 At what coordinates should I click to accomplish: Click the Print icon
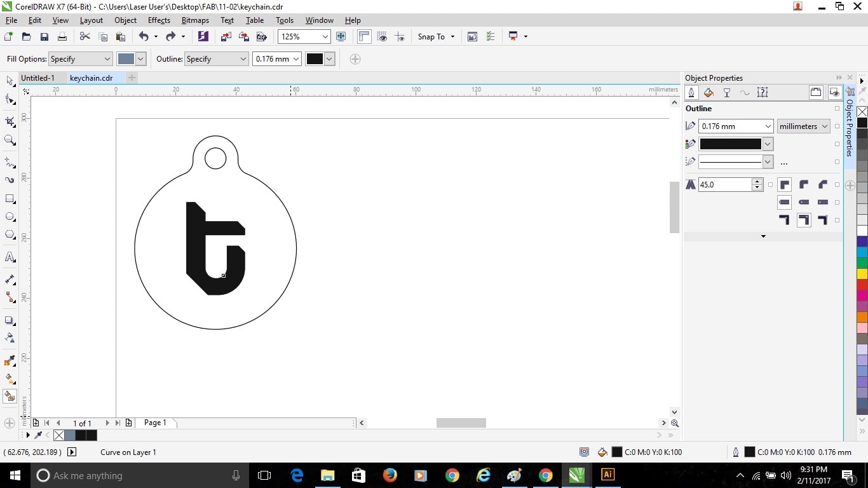(62, 37)
